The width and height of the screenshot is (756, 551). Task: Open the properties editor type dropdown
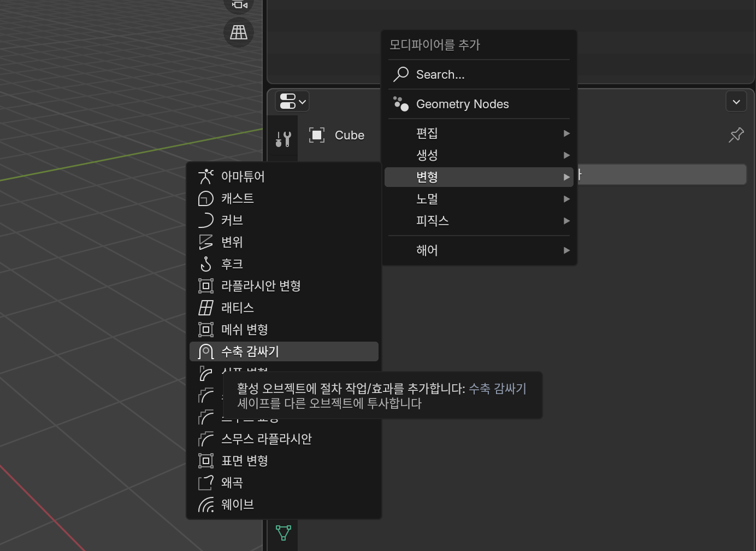point(292,102)
